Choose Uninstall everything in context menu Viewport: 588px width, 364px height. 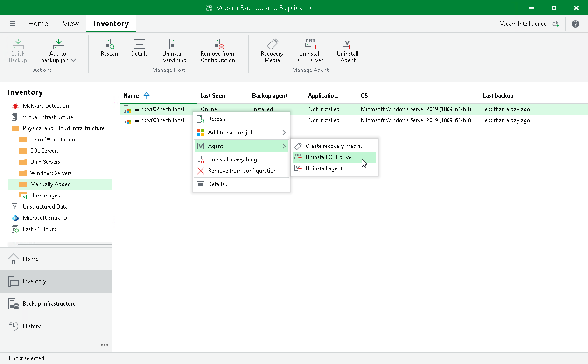[241, 160]
